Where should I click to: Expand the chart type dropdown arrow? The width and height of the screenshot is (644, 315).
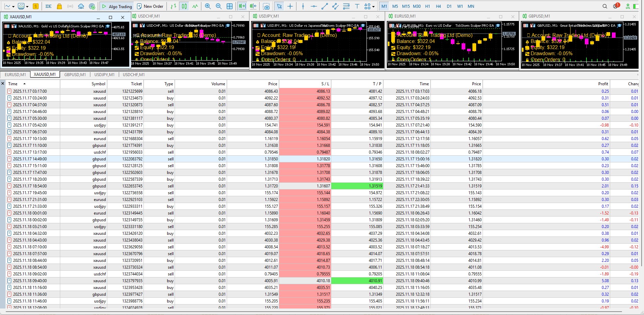tap(13, 6)
